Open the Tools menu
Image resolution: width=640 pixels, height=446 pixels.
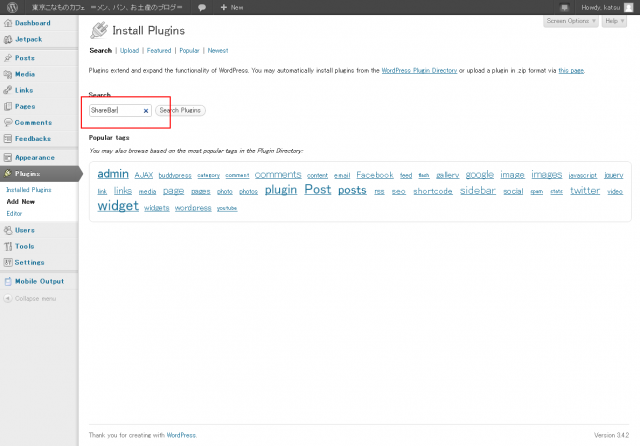pos(24,246)
